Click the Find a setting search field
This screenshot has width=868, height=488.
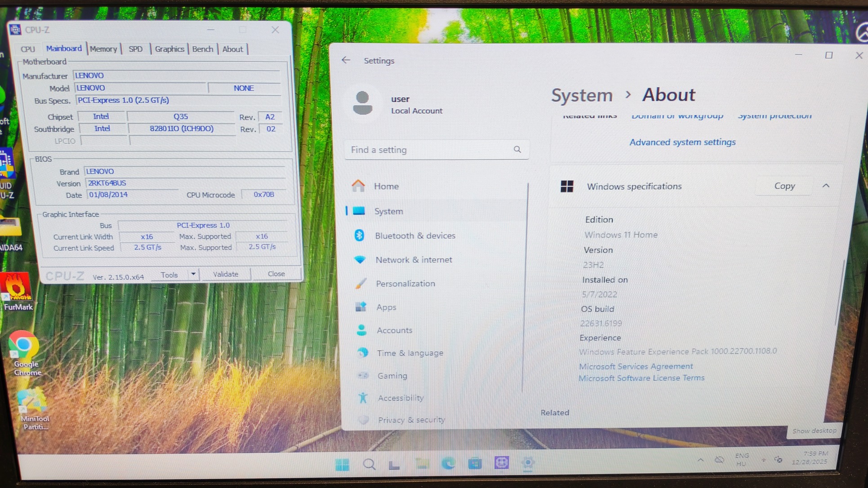(x=427, y=150)
